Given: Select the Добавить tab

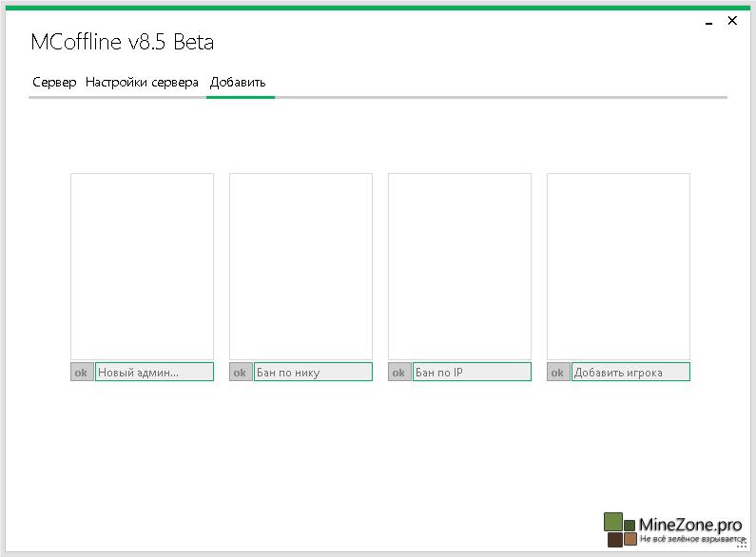Looking at the screenshot, I should (x=238, y=83).
